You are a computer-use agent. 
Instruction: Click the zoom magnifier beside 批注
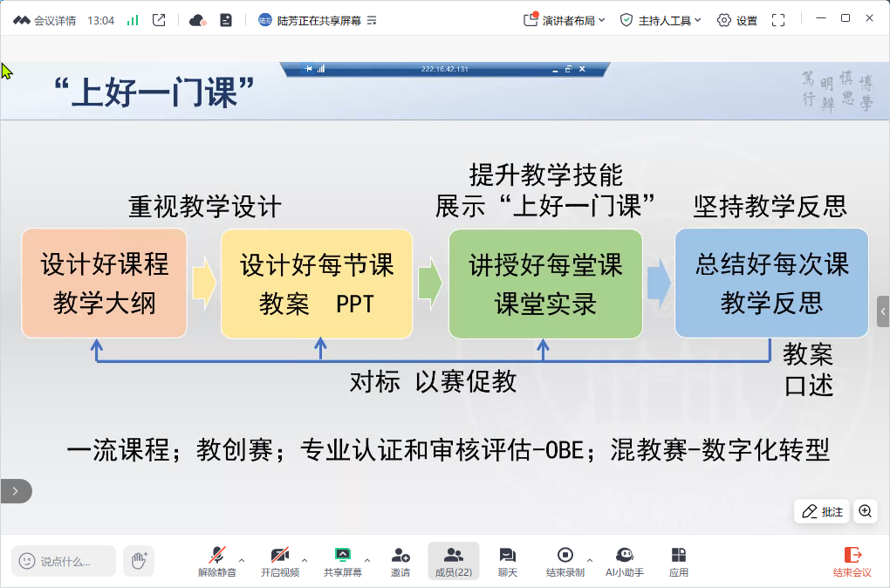865,511
